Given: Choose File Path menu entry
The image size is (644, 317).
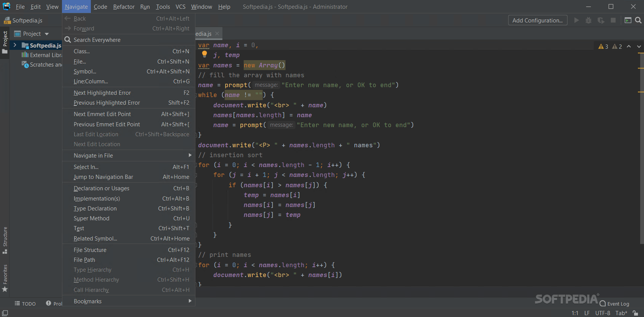Looking at the screenshot, I should point(128,260).
